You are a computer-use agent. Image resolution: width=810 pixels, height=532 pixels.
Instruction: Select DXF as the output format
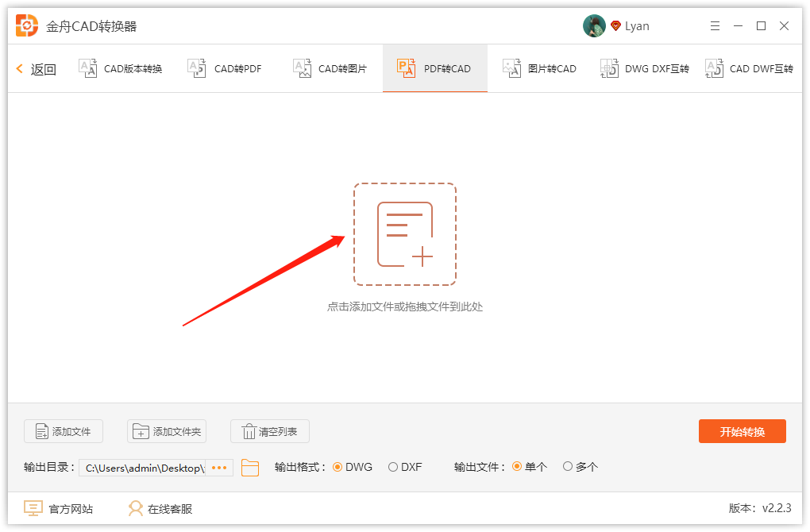[393, 467]
